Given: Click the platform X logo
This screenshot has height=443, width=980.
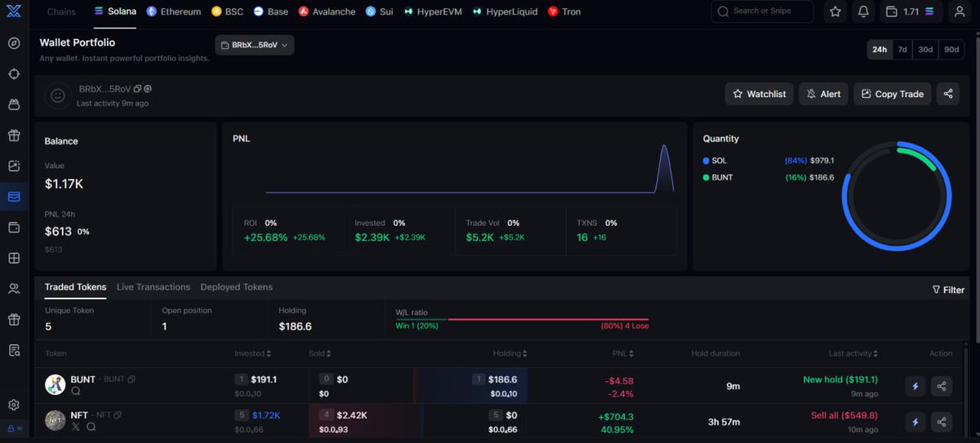Looking at the screenshot, I should [x=13, y=12].
